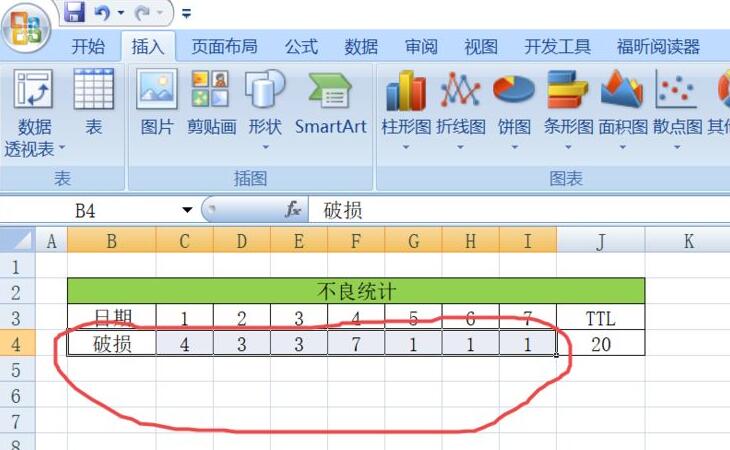
Task: Open the 开发工具 tab
Action: point(557,47)
